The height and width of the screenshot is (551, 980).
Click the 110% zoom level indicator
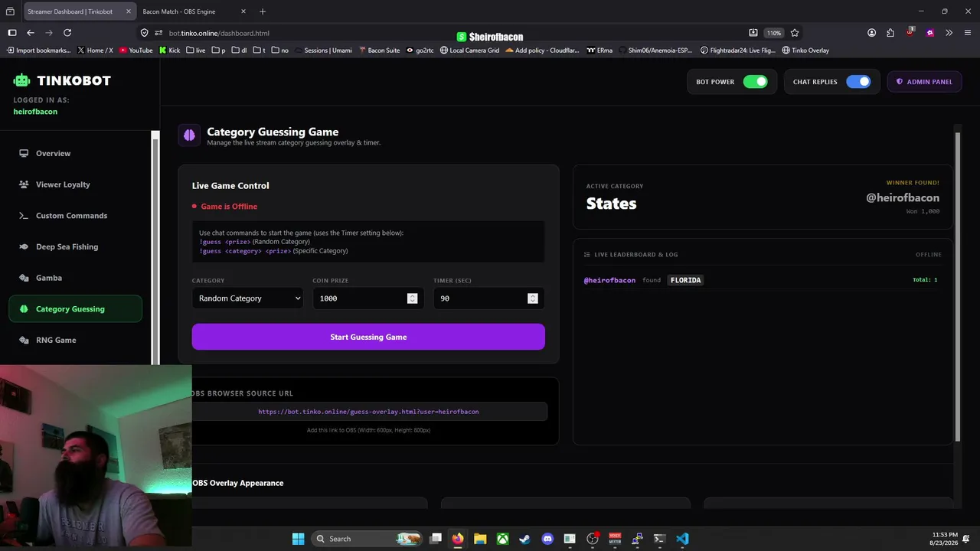coord(774,33)
